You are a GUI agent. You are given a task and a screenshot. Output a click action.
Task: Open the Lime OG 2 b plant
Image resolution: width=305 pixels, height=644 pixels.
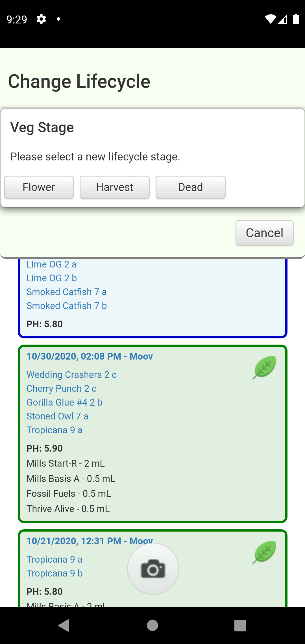point(52,278)
